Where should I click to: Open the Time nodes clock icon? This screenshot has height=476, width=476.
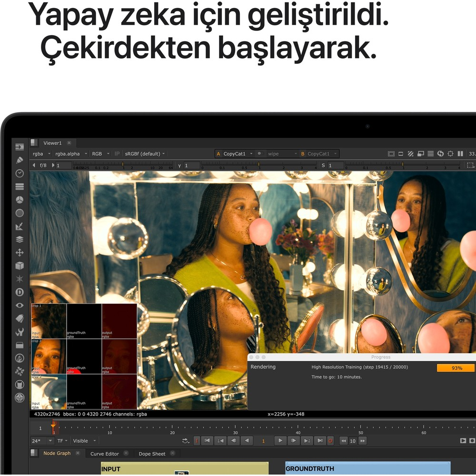[20, 173]
